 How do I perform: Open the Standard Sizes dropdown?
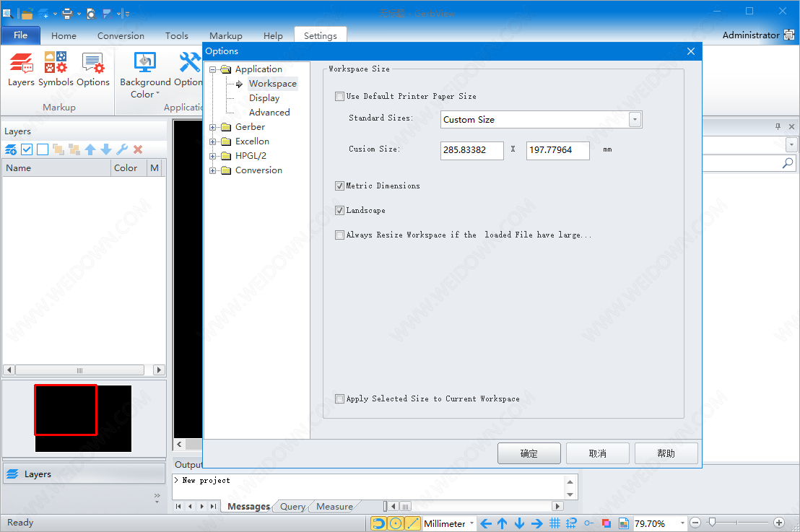coord(635,120)
